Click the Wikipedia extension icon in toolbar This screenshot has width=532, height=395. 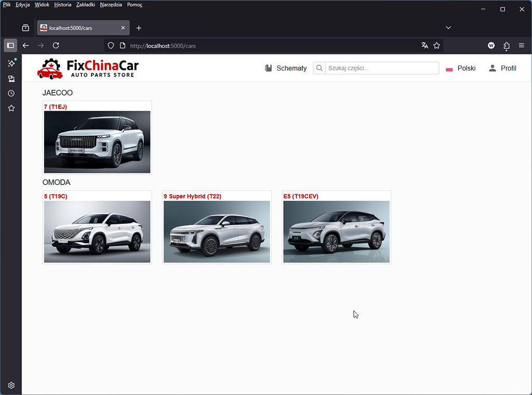[491, 46]
